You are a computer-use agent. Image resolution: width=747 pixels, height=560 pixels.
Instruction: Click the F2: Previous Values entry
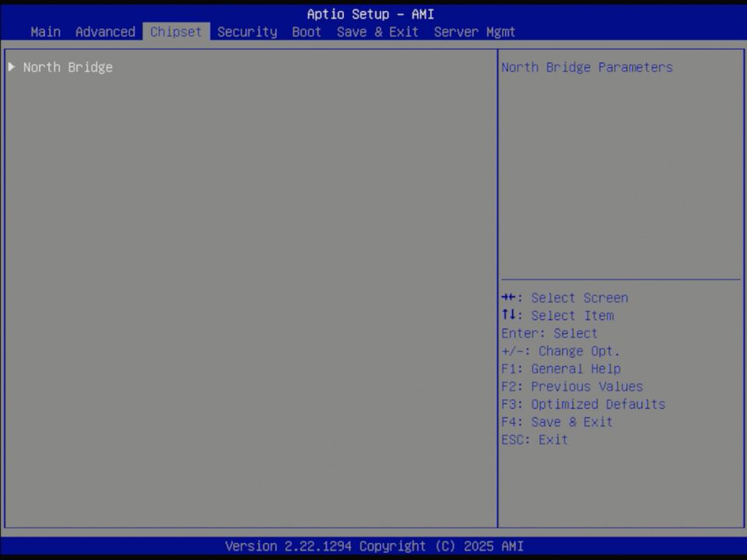[x=572, y=386]
